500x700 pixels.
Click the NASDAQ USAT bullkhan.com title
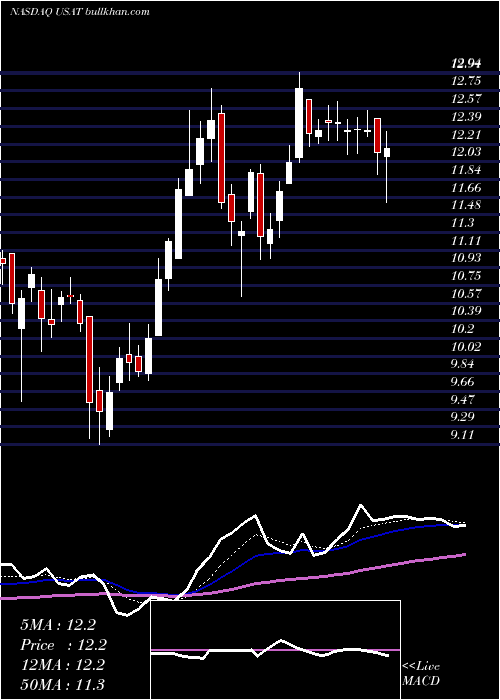tap(79, 12)
